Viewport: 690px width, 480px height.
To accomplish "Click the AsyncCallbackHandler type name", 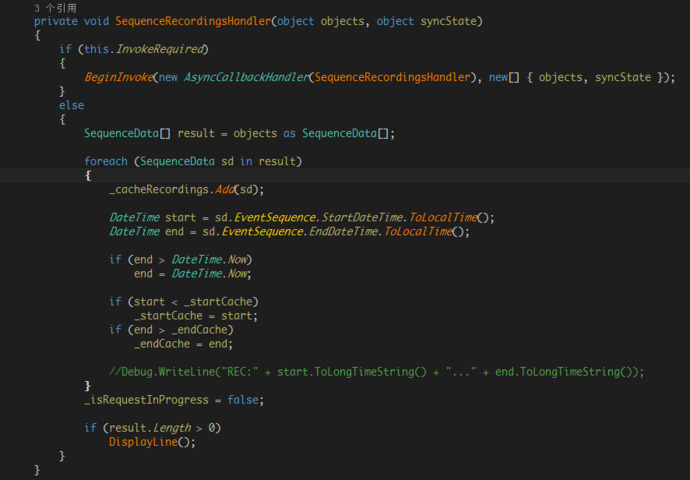I will [x=246, y=77].
